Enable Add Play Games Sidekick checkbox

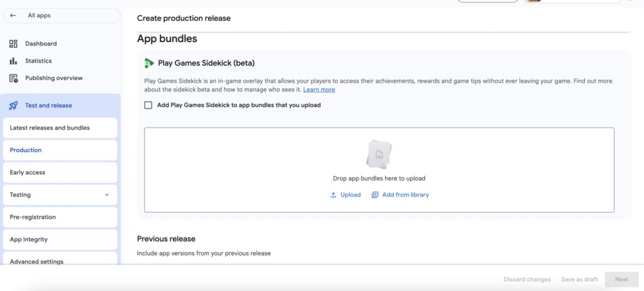(x=148, y=105)
